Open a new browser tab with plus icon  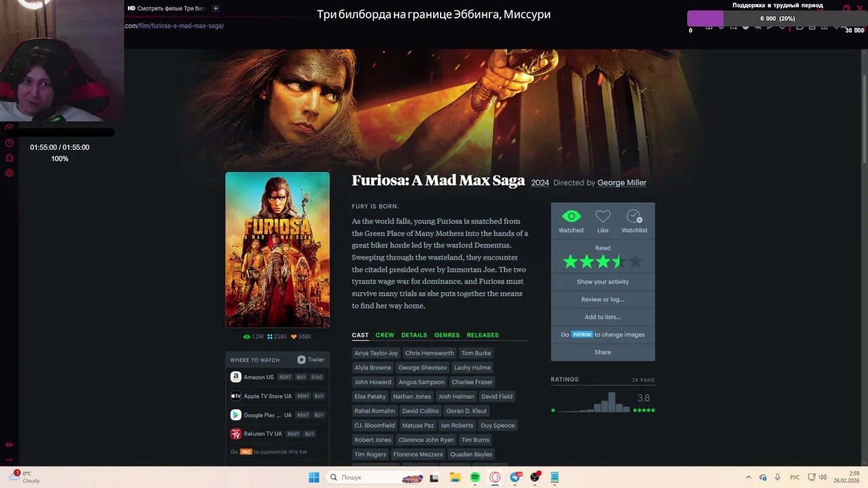216,8
